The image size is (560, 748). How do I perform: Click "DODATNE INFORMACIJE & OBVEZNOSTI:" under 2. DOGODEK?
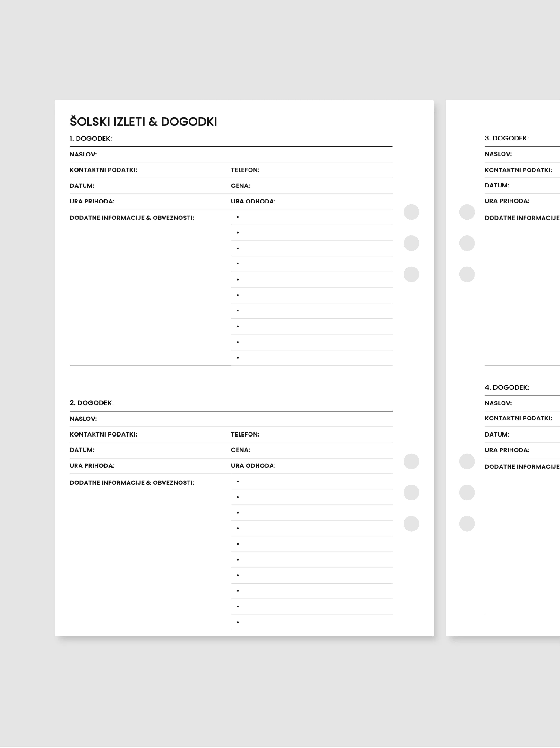point(132,483)
